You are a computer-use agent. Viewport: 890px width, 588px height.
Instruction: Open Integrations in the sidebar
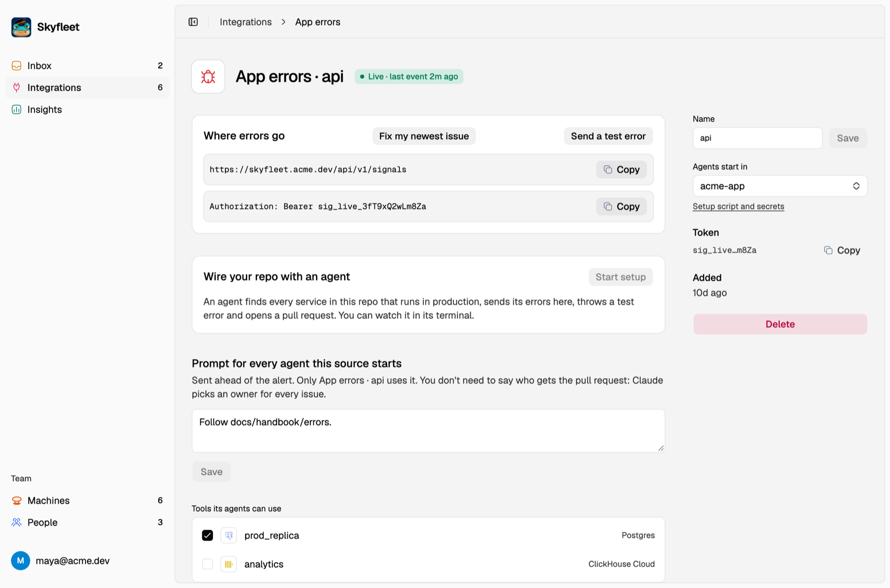(x=88, y=87)
